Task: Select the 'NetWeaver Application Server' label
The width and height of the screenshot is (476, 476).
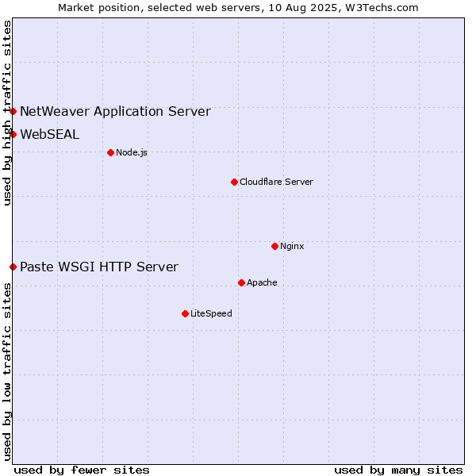Action: (115, 112)
